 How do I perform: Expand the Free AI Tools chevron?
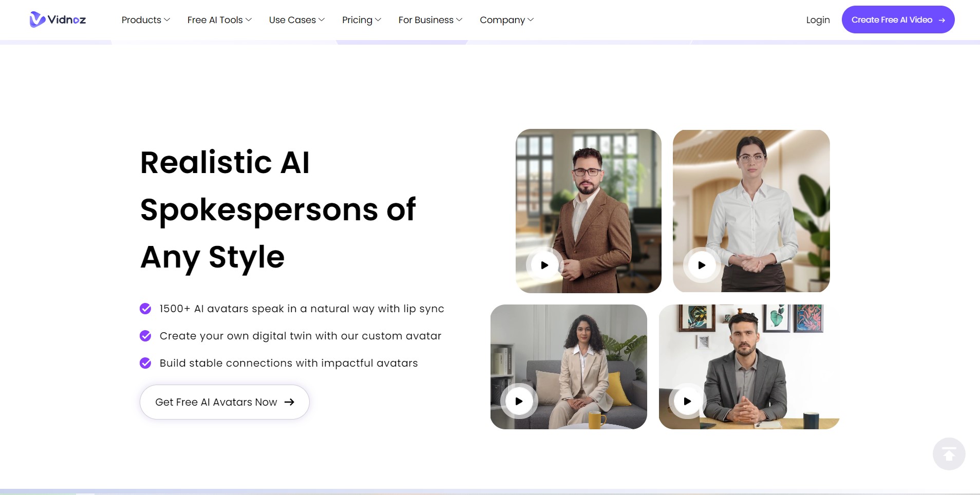249,20
